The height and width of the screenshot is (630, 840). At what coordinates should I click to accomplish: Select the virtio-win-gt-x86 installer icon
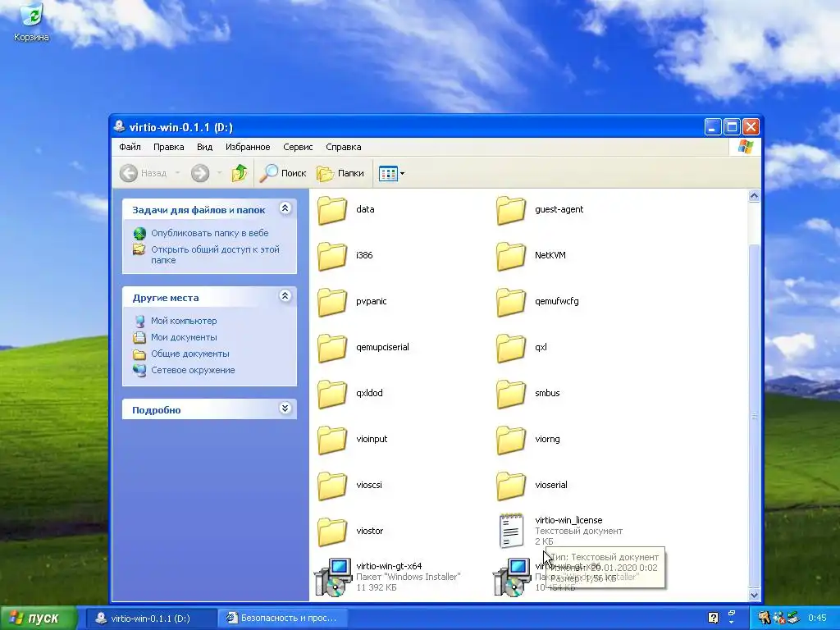point(512,577)
